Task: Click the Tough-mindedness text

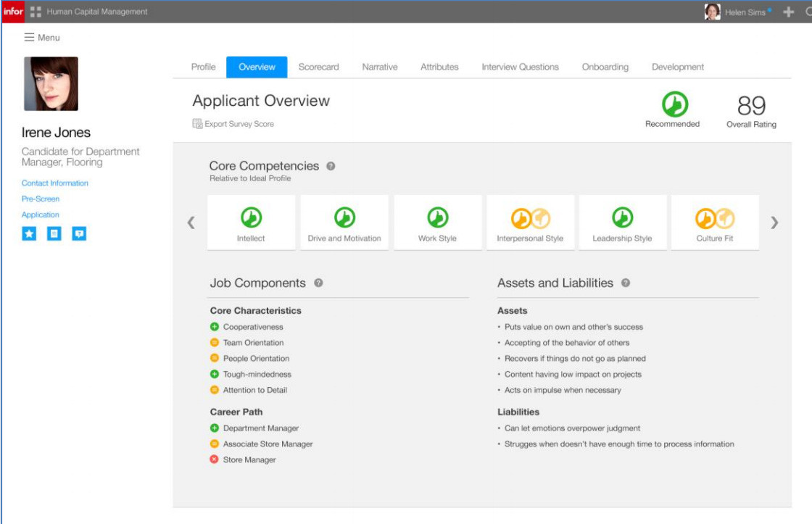Action: pos(257,374)
